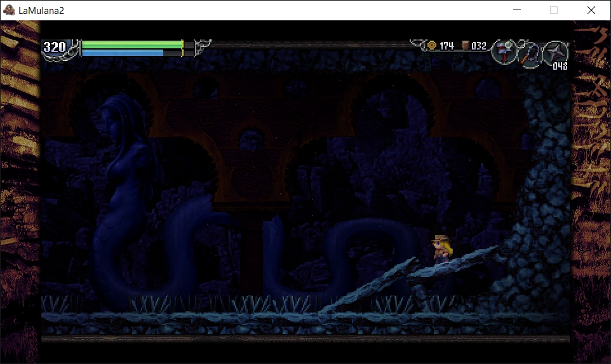Viewport: 611px width, 364px height.
Task: Click the brown weight icon in HUD
Action: tap(466, 45)
